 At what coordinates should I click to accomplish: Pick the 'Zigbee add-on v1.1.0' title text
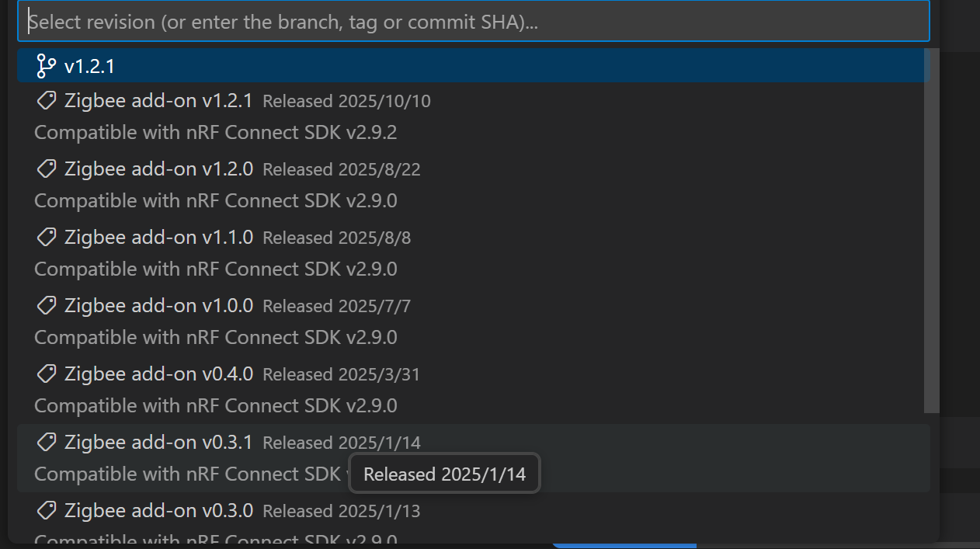pos(158,238)
